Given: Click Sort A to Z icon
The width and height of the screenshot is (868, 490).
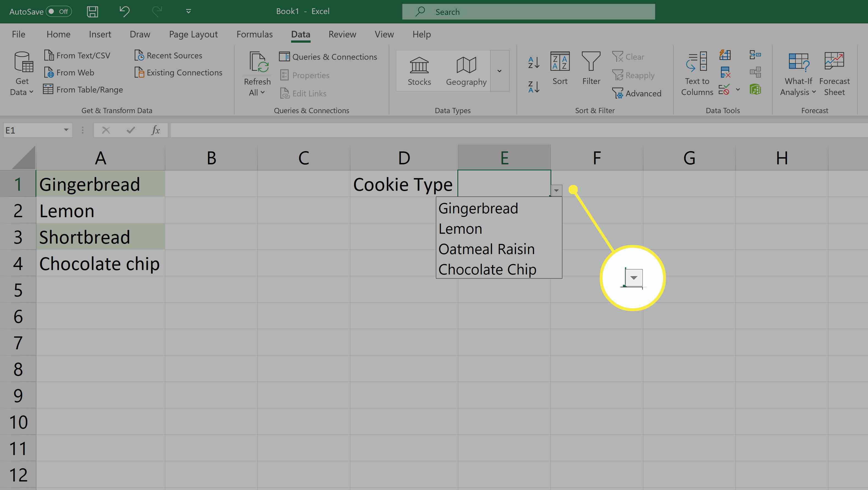Looking at the screenshot, I should [534, 62].
